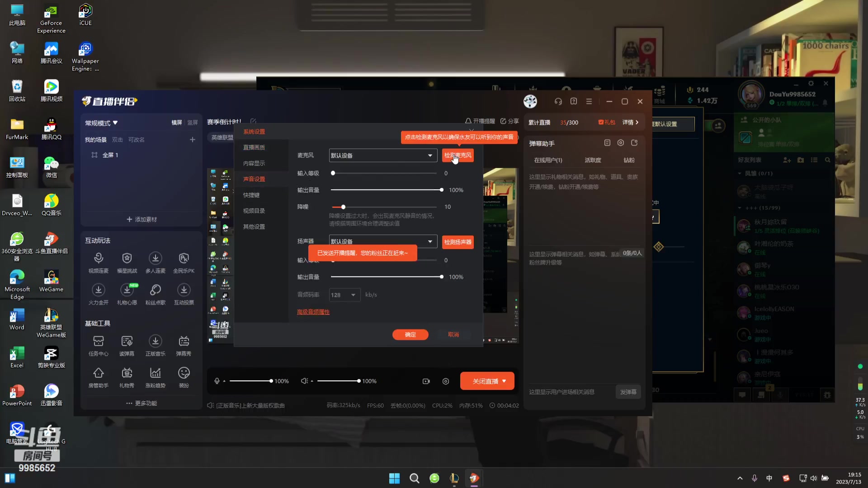Screen dimensions: 868x488
Task: Click the headset customer service icon
Action: pos(558,101)
